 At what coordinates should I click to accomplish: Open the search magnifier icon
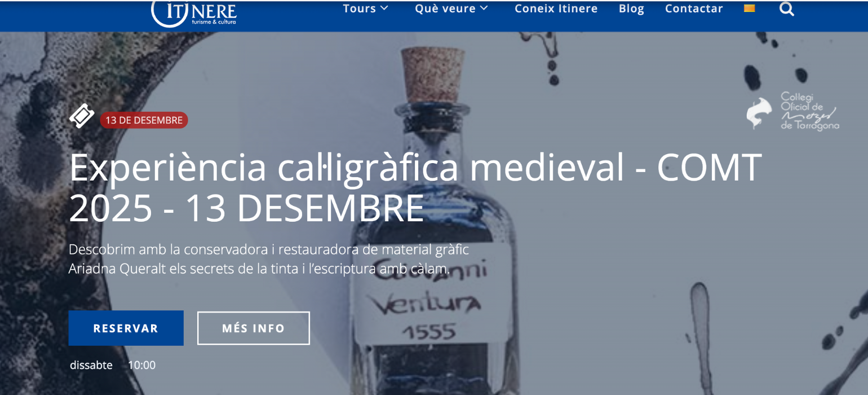click(787, 9)
